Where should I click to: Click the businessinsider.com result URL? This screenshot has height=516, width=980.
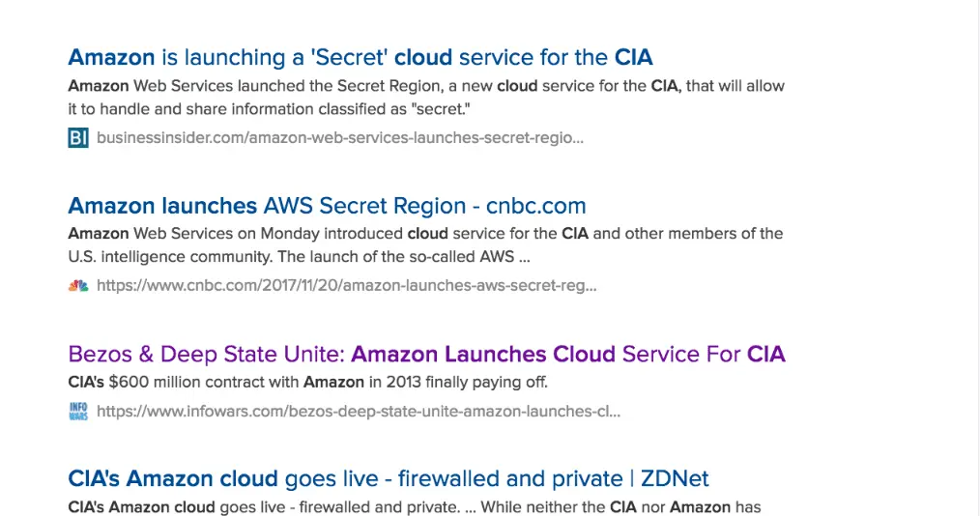point(339,137)
